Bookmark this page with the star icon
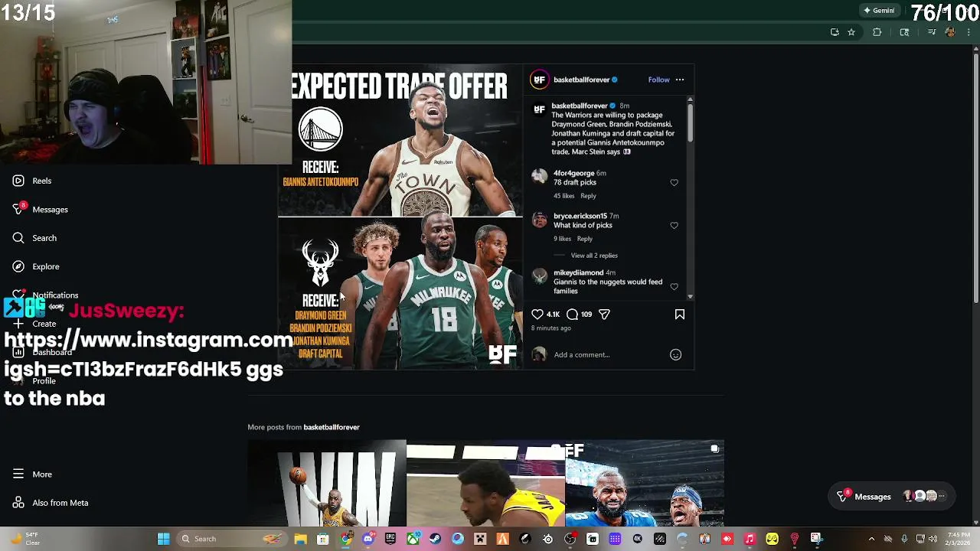Screen dimensions: 980x551 point(851,32)
